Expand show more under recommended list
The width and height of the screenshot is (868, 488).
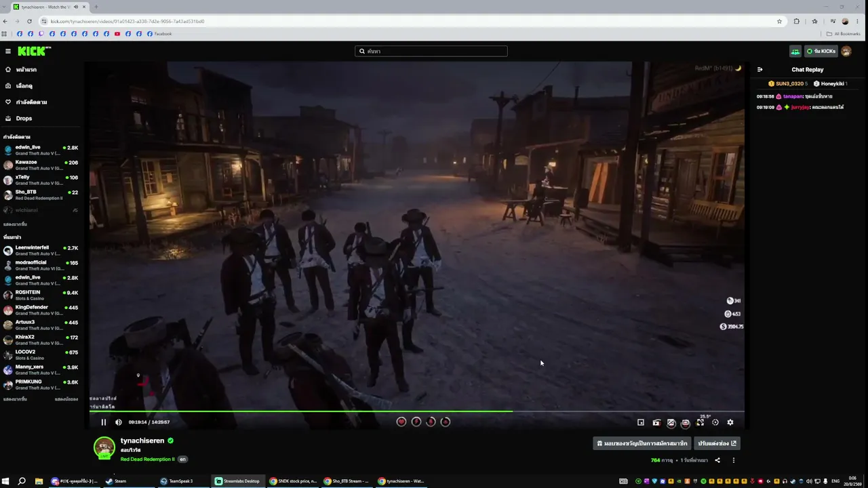(x=15, y=399)
